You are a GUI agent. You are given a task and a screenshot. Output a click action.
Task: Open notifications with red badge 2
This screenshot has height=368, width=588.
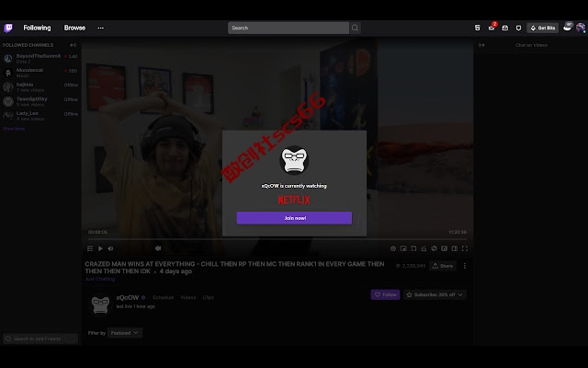[492, 28]
